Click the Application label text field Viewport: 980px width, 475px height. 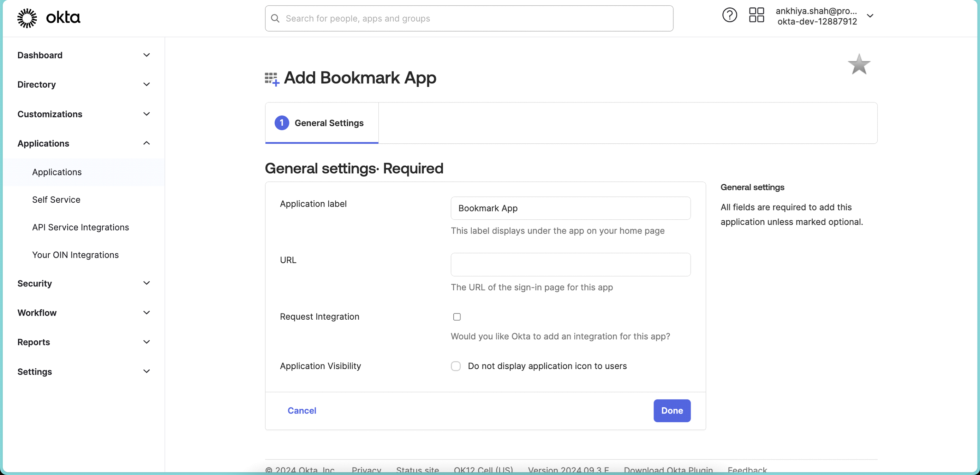570,208
